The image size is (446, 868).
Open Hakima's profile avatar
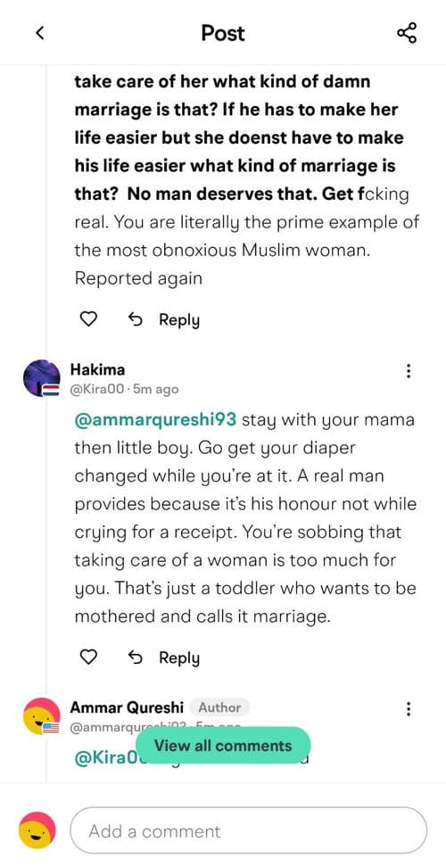(42, 378)
